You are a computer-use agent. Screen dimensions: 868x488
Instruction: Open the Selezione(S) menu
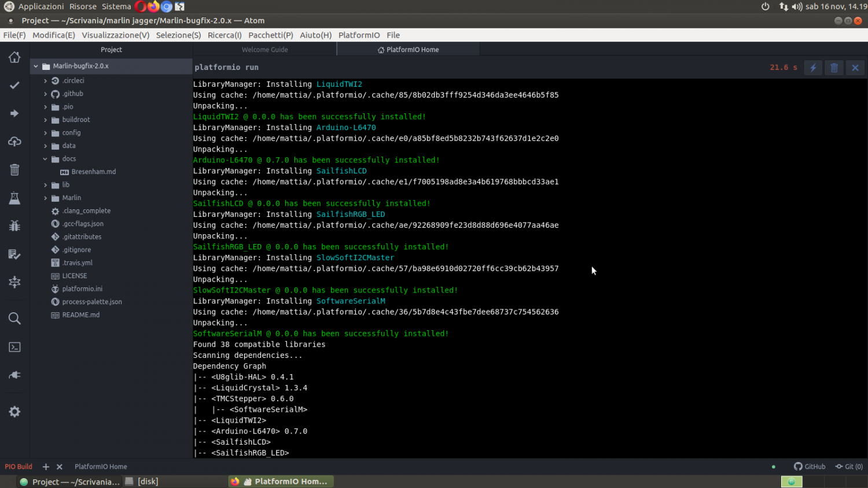click(178, 35)
